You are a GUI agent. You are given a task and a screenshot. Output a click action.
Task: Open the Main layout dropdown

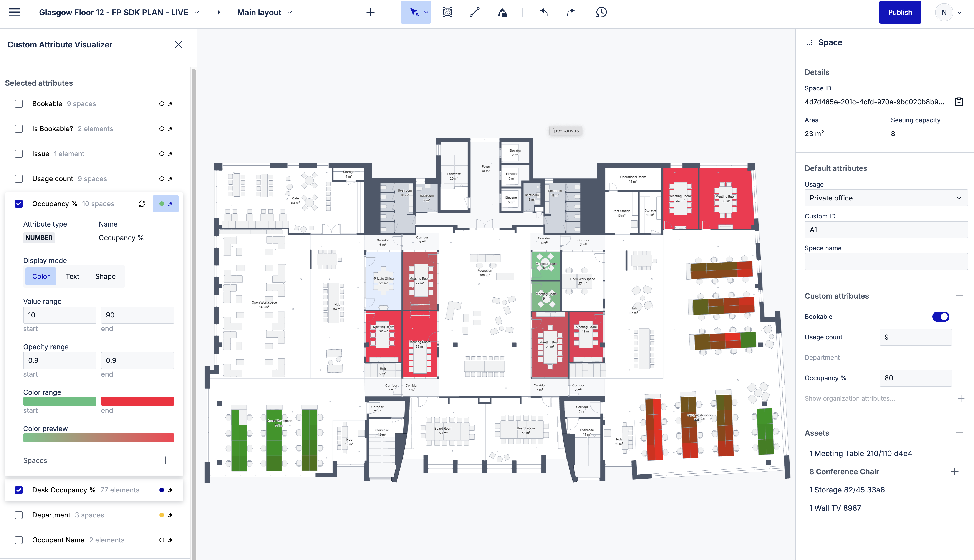point(265,12)
